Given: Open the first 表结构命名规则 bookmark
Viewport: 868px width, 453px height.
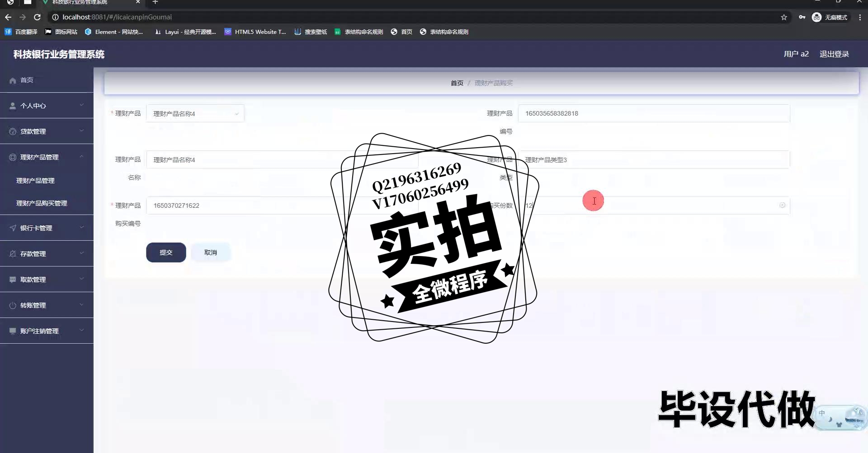Looking at the screenshot, I should tap(359, 32).
